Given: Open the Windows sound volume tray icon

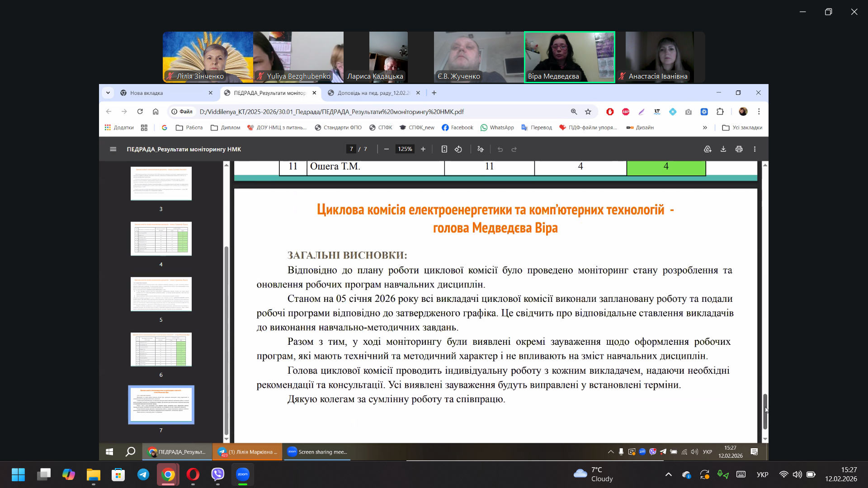Looking at the screenshot, I should pos(797,474).
